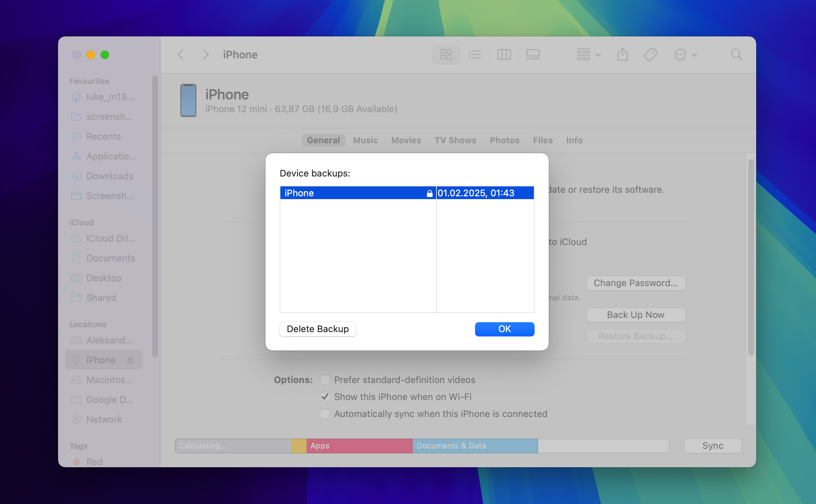816x504 pixels.
Task: Switch Finder to column view
Action: (x=504, y=55)
